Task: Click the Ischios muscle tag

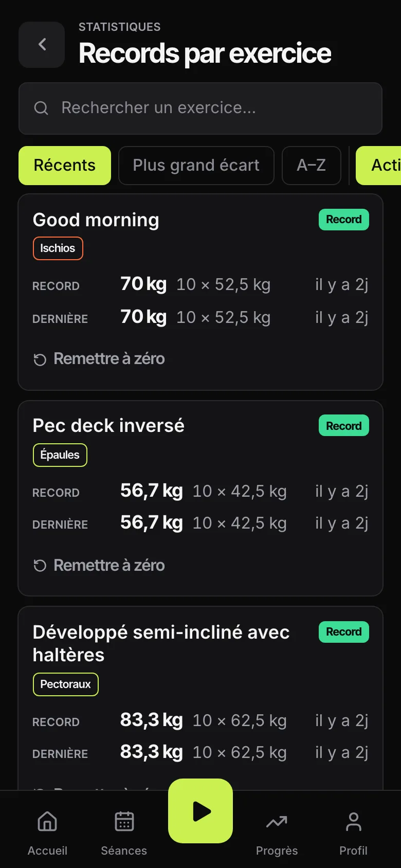Action: [x=58, y=248]
